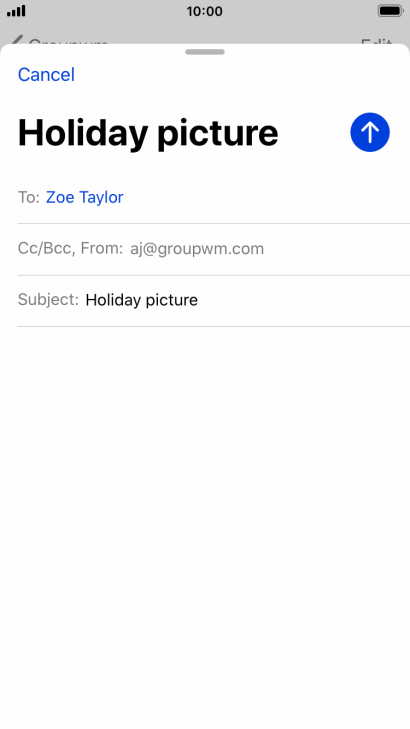Send the email with the blue arrow button
This screenshot has height=729, width=410.
[x=370, y=133]
